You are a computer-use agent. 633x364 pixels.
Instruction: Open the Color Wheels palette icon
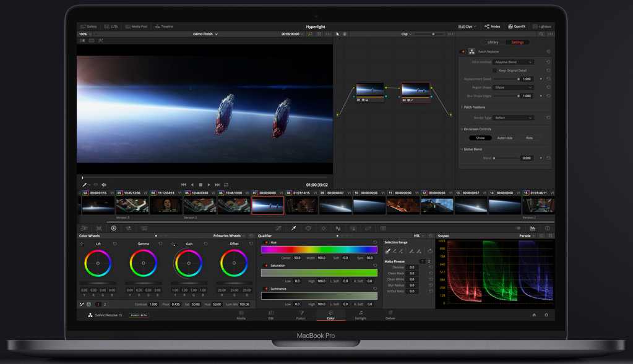[x=114, y=228]
